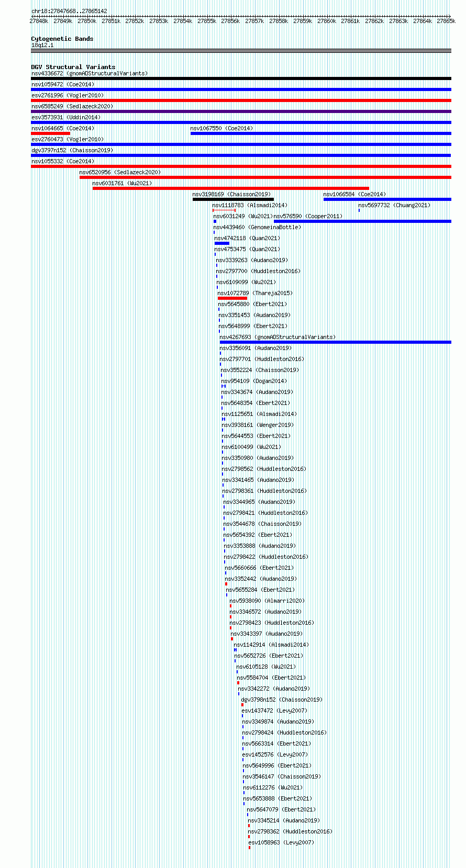Select nsv6105128 (Wu2021) label

click(266, 667)
